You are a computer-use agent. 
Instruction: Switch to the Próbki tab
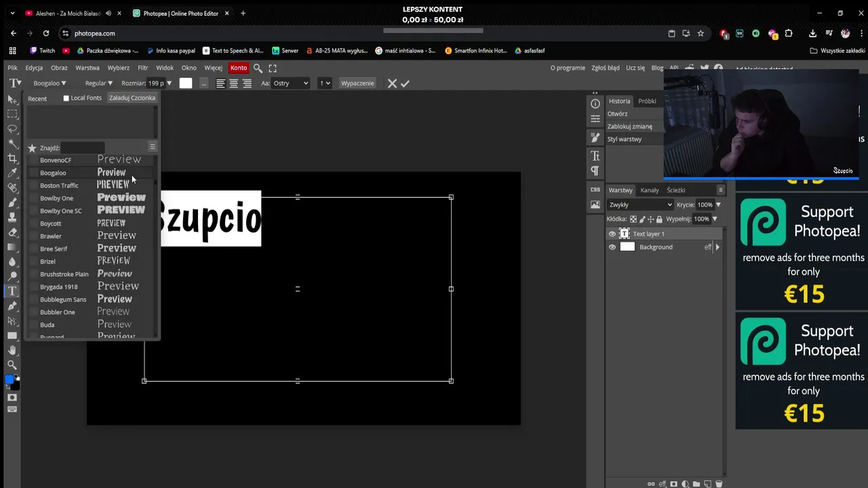(x=647, y=101)
